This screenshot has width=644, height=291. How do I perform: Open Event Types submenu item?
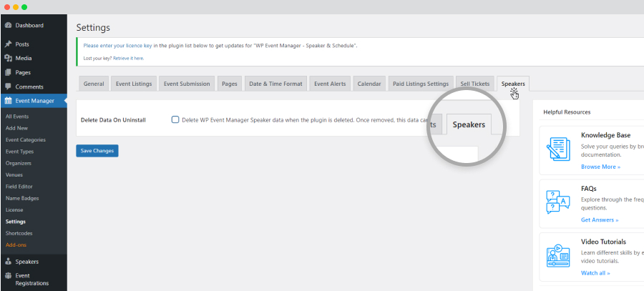point(20,152)
